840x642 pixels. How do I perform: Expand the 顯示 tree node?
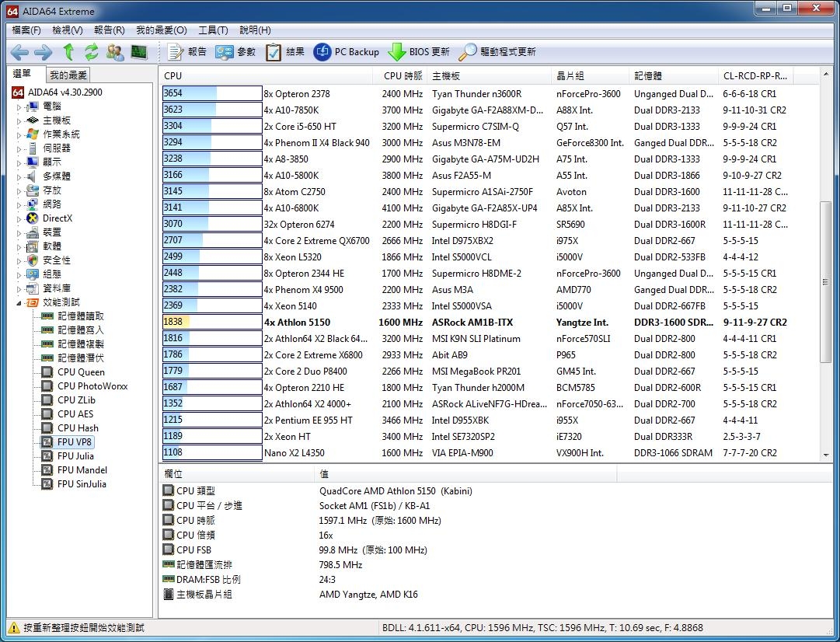coord(19,162)
